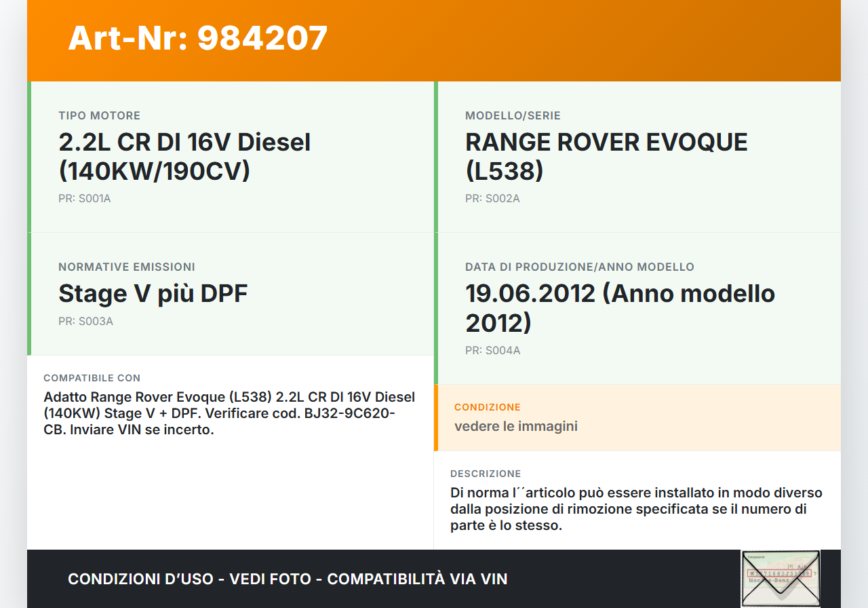Click the PR: S003A code
The width and height of the screenshot is (868, 608).
click(85, 321)
